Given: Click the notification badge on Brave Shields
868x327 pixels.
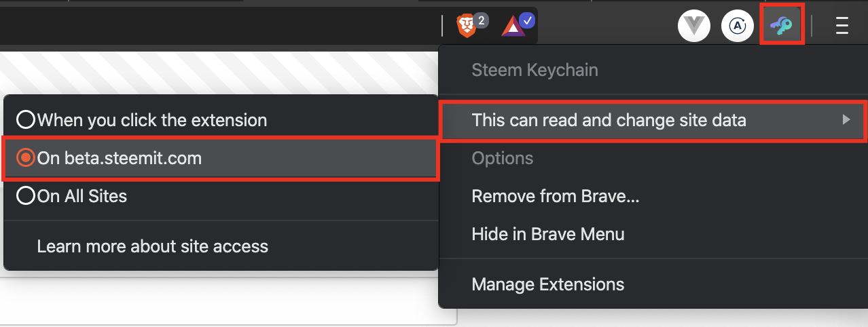Looking at the screenshot, I should pyautogui.click(x=481, y=20).
